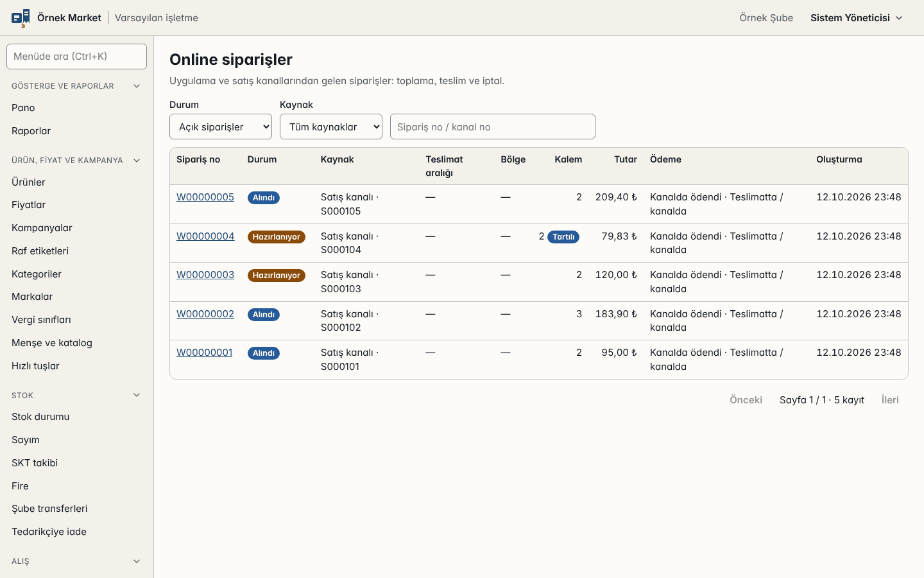Open order W00000005
The height and width of the screenshot is (578, 924).
[205, 197]
